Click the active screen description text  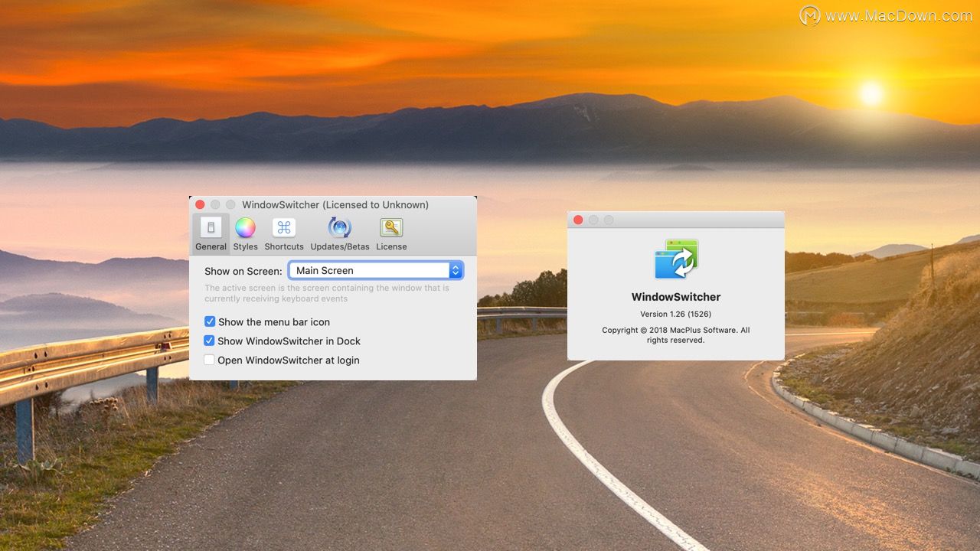click(x=327, y=293)
